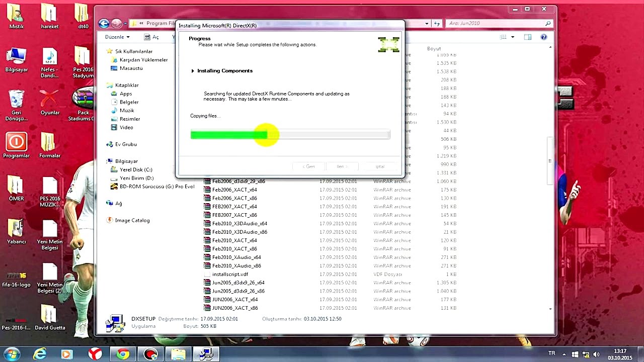This screenshot has height=362, width=644.
Task: Open Windows Explorer taskbar item
Action: click(x=178, y=354)
